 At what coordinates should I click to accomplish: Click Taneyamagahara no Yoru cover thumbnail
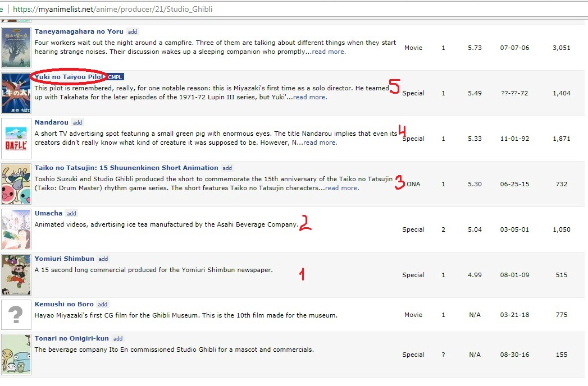pos(16,48)
